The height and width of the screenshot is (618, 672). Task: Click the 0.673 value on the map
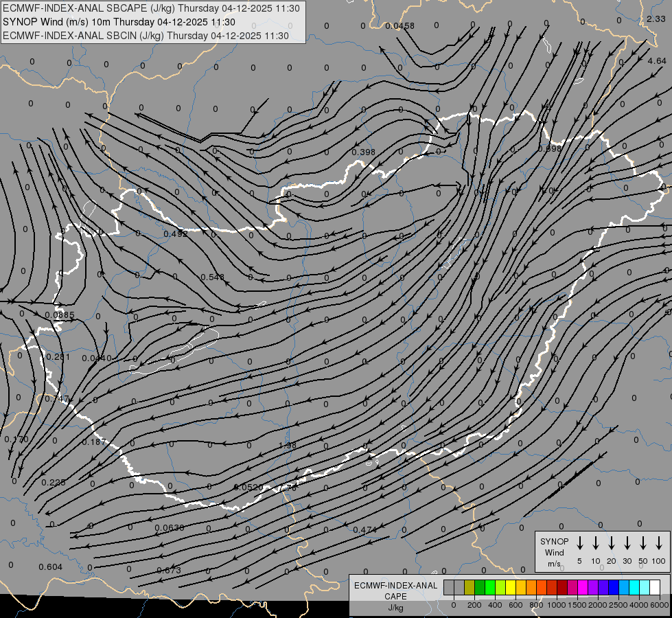169,571
